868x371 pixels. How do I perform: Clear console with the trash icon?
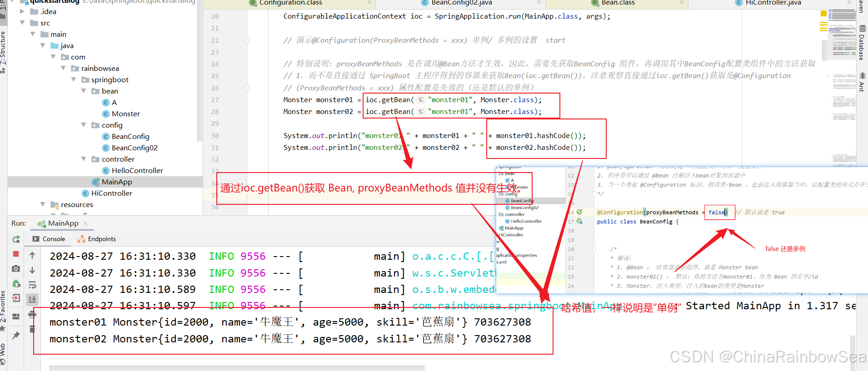coord(32,329)
